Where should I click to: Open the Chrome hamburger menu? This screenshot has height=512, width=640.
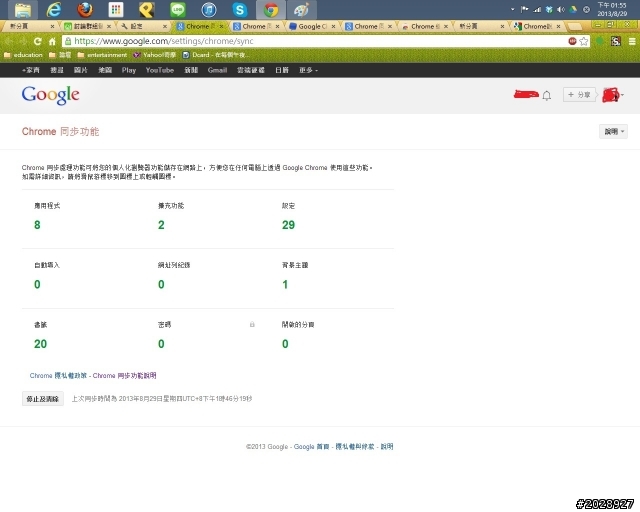pyautogui.click(x=632, y=41)
